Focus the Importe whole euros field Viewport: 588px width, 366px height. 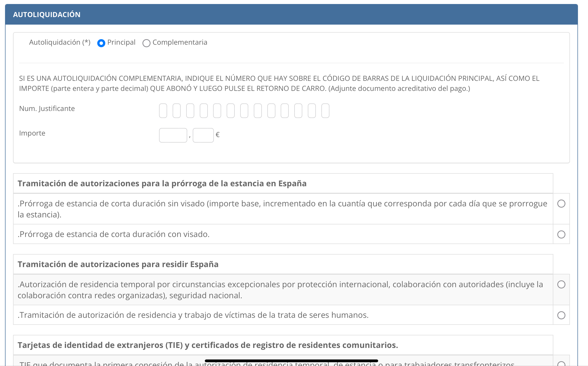click(x=173, y=135)
